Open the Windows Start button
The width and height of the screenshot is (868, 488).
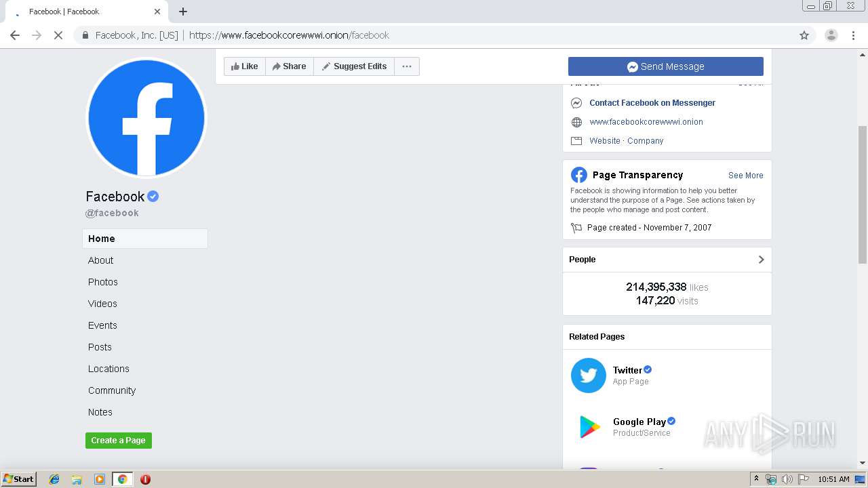pos(19,479)
